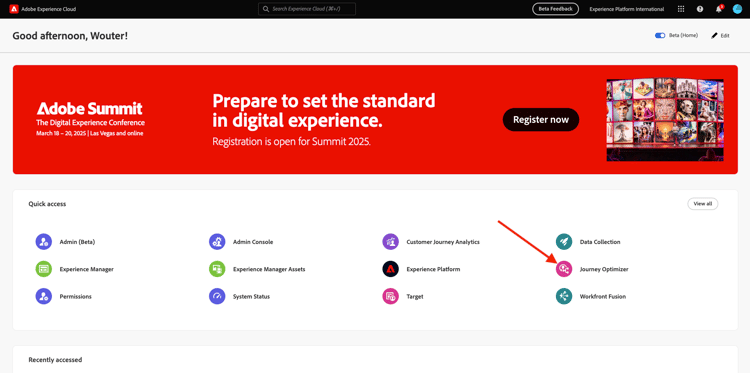Click the 'Quick access' section heading
750x373 pixels.
coord(47,204)
